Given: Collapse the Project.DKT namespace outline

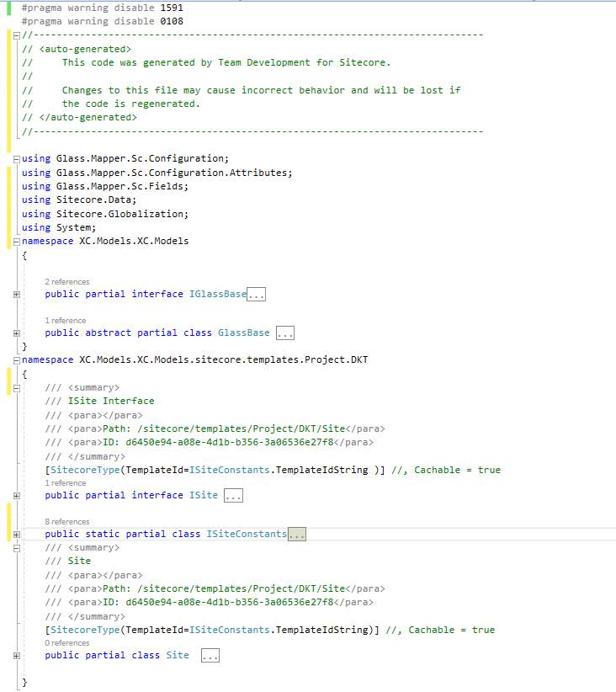Looking at the screenshot, I should pos(16,360).
